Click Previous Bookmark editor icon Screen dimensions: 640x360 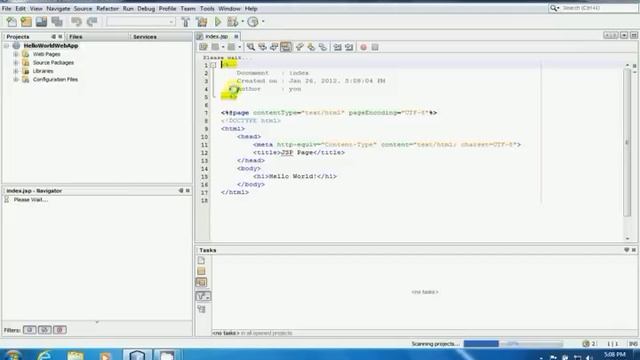(x=300, y=47)
